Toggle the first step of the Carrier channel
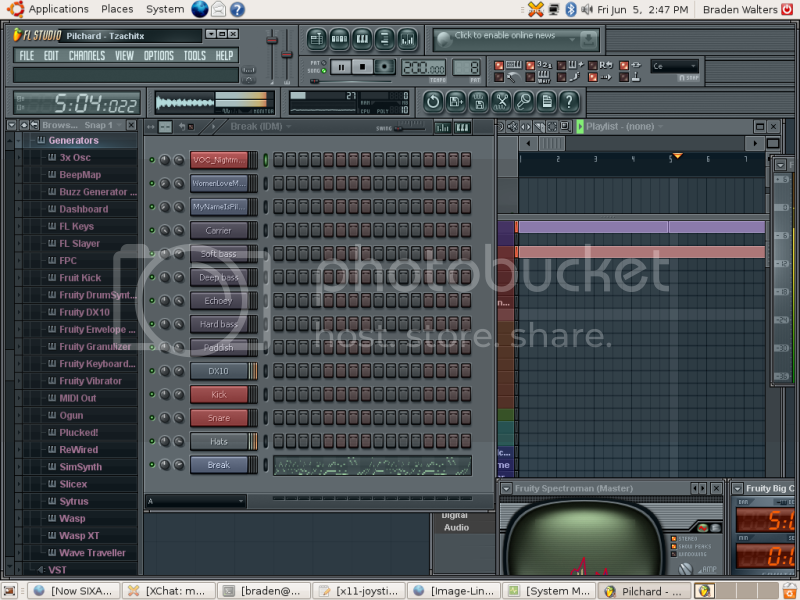The image size is (800, 600). pos(279,230)
